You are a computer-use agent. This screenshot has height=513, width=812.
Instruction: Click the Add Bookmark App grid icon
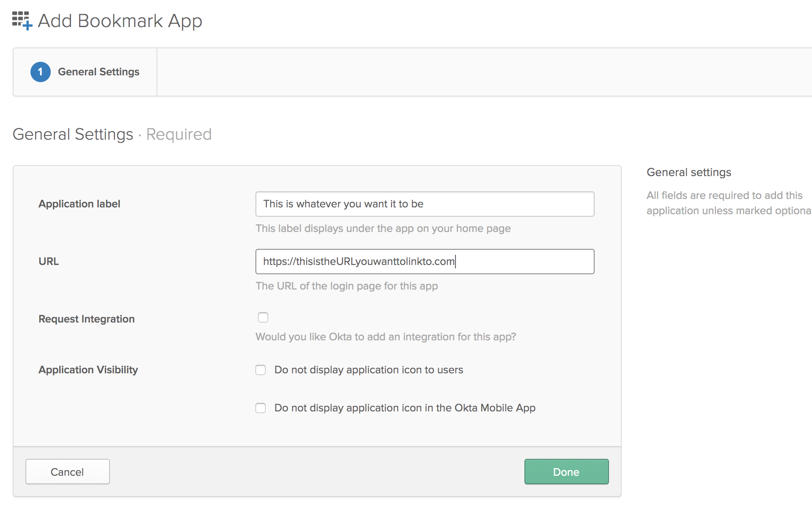pyautogui.click(x=20, y=19)
